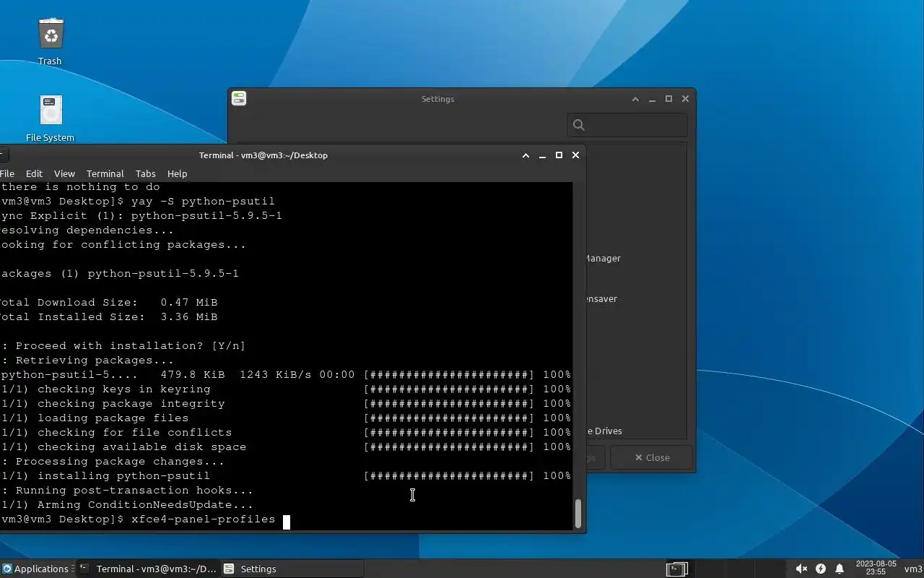Click the clock showing 2023-08-05 23:55
924x578 pixels.
point(876,568)
